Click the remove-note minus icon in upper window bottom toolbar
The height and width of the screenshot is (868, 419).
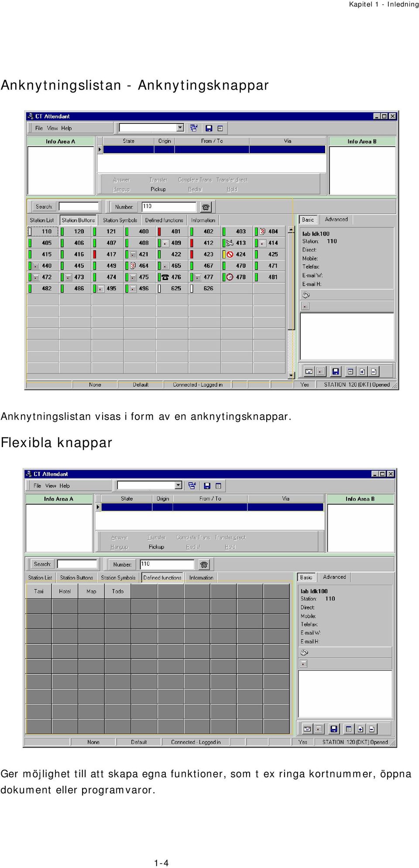pyautogui.click(x=374, y=371)
